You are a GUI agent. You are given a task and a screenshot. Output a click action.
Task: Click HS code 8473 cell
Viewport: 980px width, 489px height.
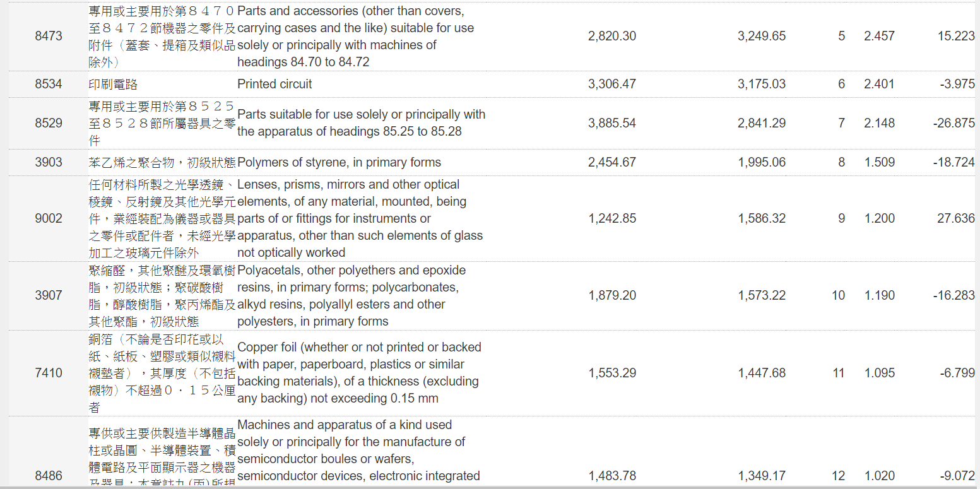49,36
